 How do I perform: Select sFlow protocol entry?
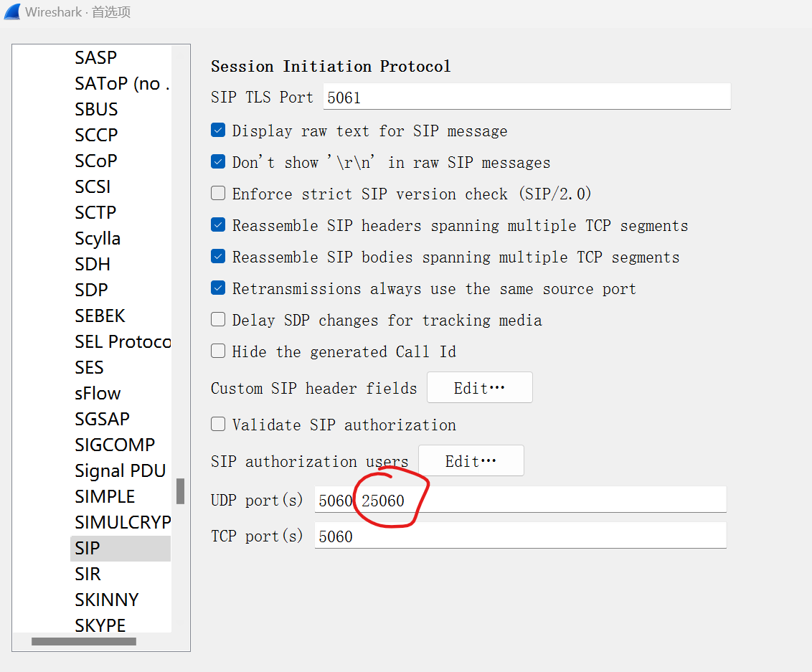click(98, 394)
